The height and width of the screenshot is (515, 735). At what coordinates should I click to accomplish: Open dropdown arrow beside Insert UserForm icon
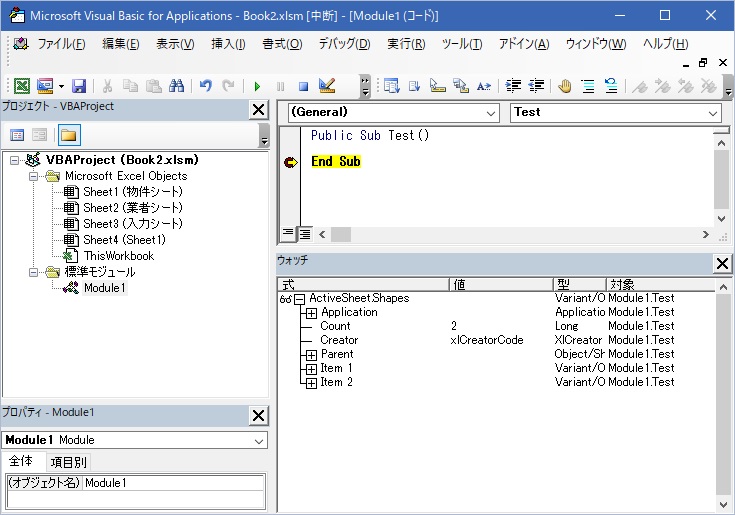coord(61,86)
